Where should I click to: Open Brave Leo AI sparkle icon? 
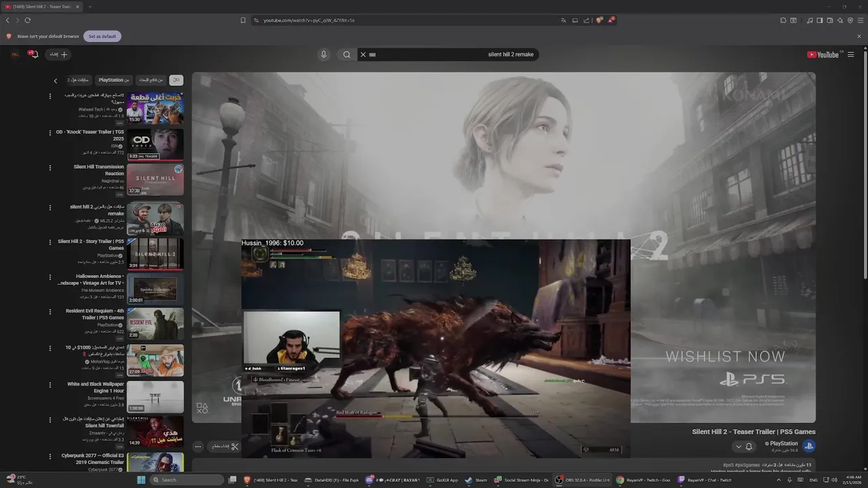(840, 20)
